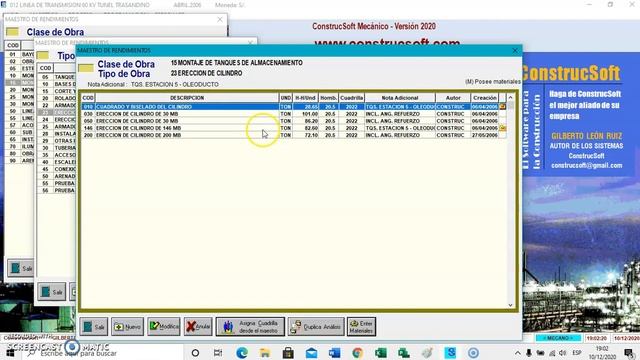Click creation date 27/05/2006
640x360 pixels.
pyautogui.click(x=484, y=135)
